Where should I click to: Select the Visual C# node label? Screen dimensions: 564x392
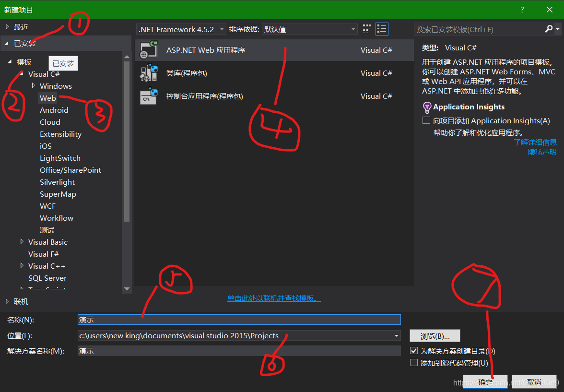tap(44, 74)
